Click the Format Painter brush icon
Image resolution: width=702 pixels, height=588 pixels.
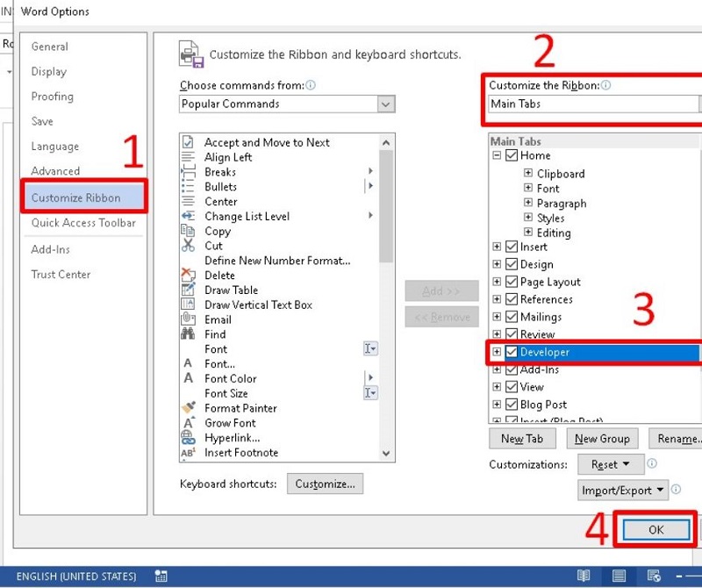pyautogui.click(x=188, y=408)
